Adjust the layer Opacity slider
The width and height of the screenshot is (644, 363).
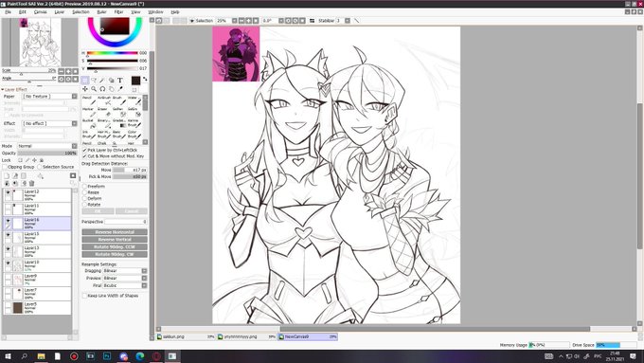tap(46, 153)
